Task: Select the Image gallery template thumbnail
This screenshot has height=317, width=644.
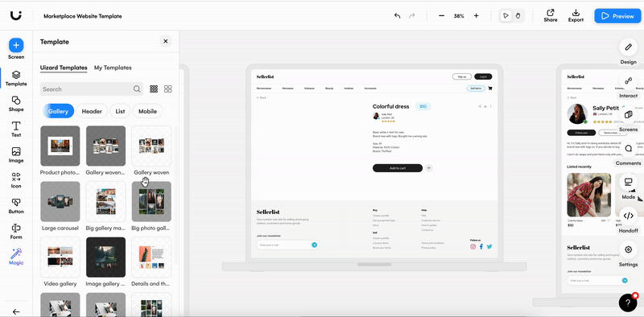Action: pos(105,257)
